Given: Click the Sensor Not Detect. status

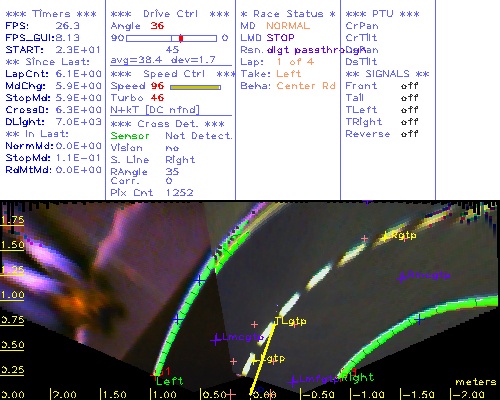Looking at the screenshot, I should click(x=171, y=136).
